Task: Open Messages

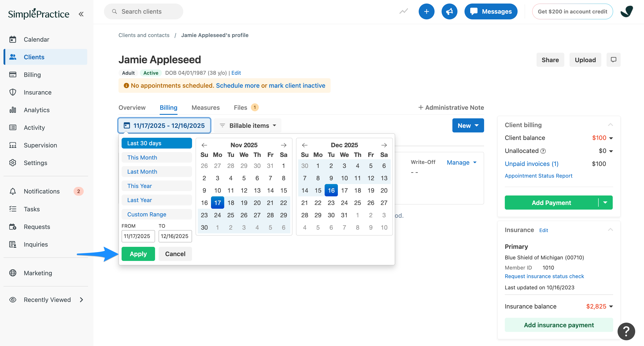Action: [x=491, y=11]
